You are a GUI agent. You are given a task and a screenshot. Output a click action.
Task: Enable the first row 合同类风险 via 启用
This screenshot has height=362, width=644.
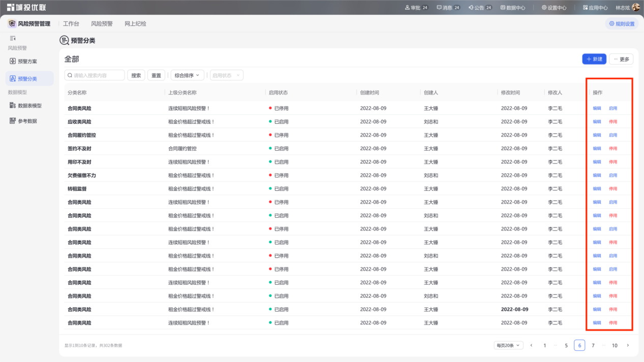click(613, 108)
